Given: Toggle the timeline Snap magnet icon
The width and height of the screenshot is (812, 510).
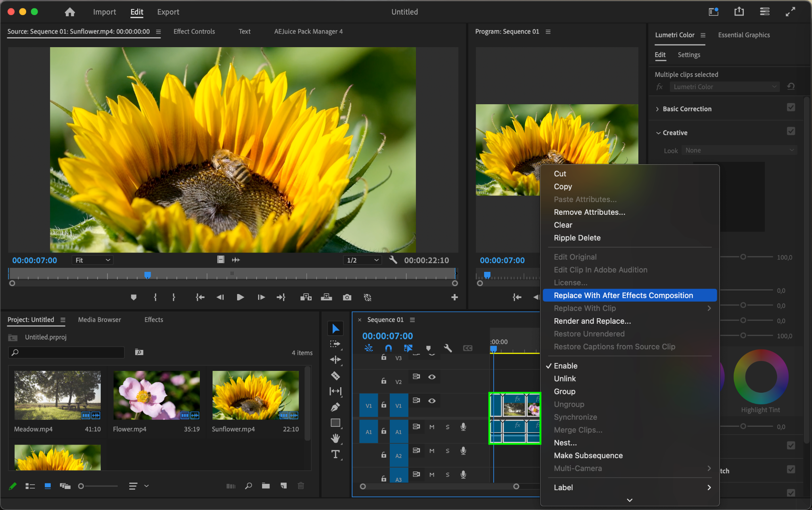Looking at the screenshot, I should 388,348.
